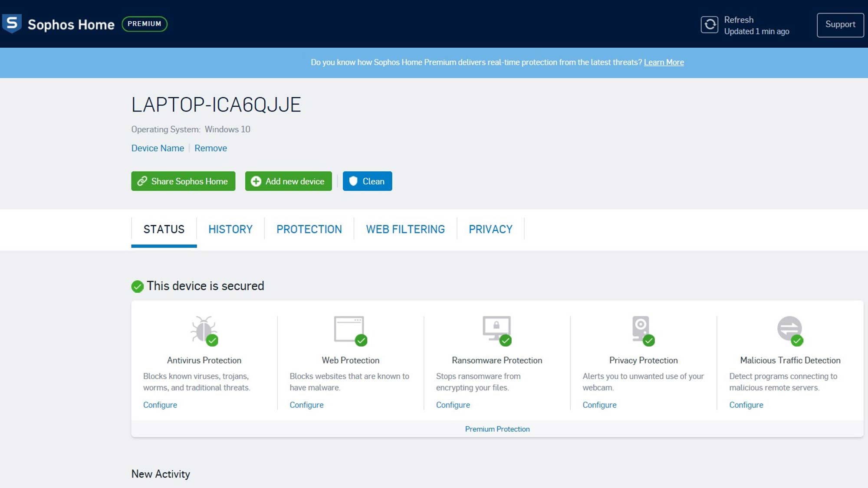Click the Share Sophos Home button
The width and height of the screenshot is (868, 488).
(x=183, y=181)
